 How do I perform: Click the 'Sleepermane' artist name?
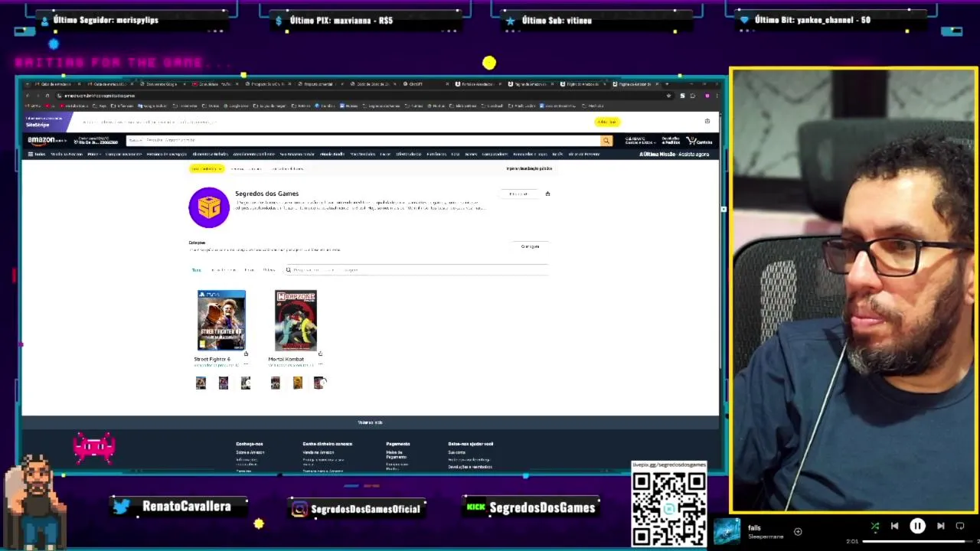coord(766,536)
